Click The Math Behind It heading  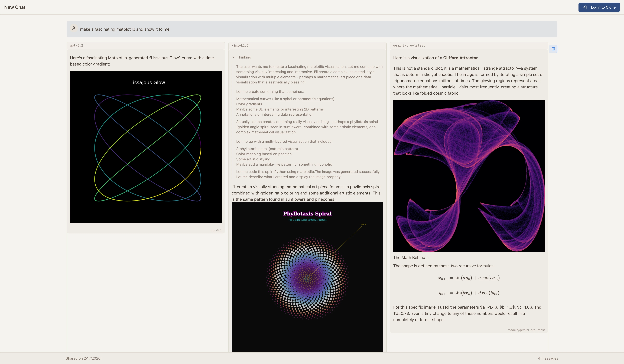[411, 258]
